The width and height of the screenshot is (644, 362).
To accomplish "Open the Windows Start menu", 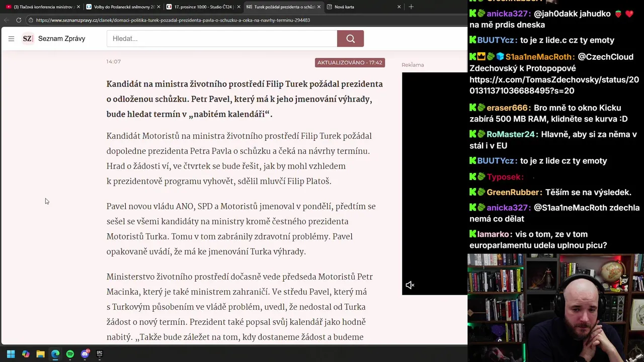I will 11,354.
